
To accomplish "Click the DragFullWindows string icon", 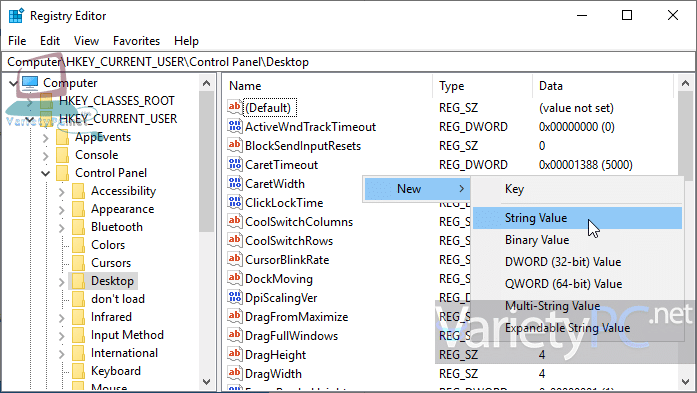I will click(x=235, y=336).
